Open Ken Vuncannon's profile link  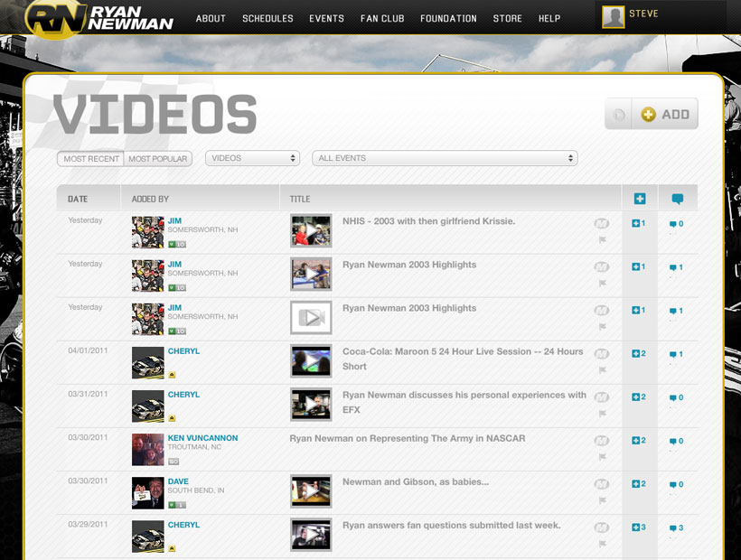tap(202, 438)
